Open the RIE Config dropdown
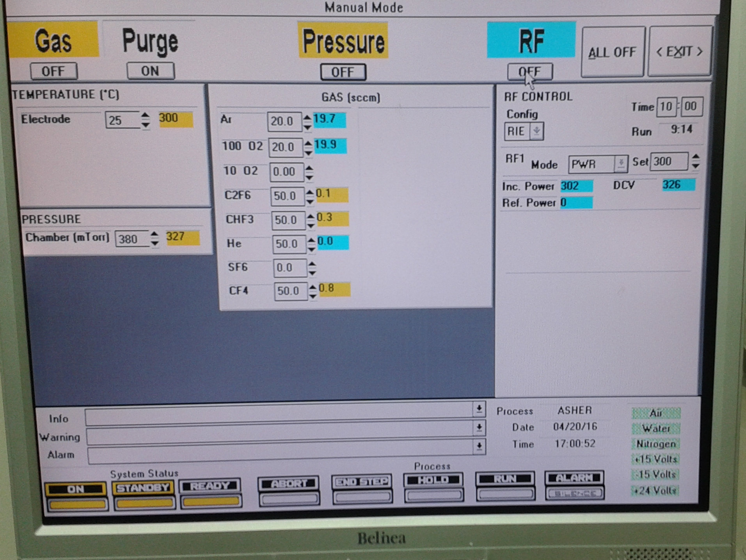The image size is (746, 560). (x=536, y=131)
